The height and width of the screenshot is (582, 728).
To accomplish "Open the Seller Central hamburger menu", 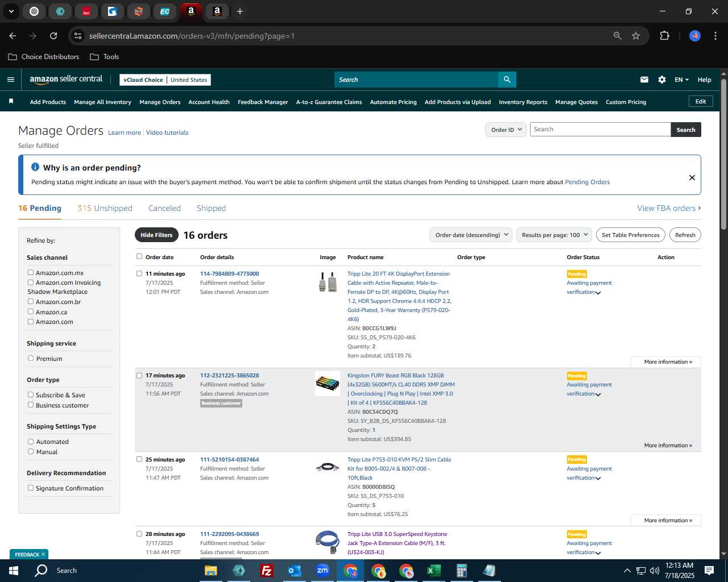I will (11, 80).
